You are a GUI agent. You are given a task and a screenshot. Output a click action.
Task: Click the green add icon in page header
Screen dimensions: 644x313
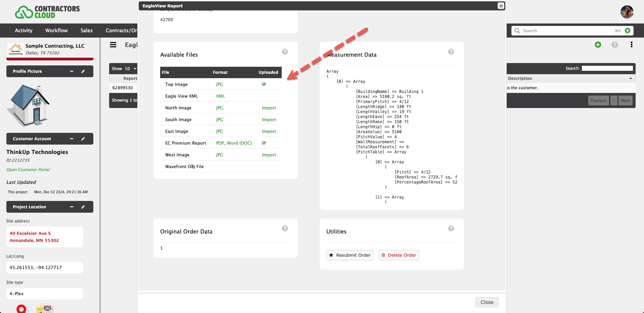[598, 45]
